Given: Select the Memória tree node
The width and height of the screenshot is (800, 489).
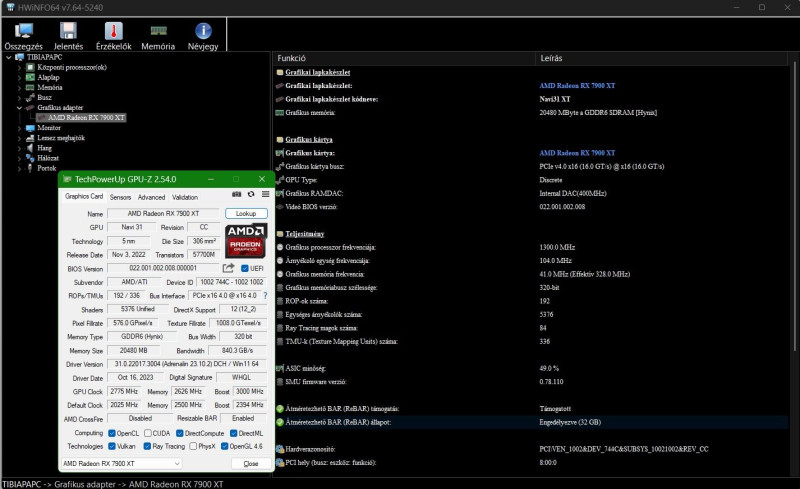Looking at the screenshot, I should pyautogui.click(x=50, y=87).
